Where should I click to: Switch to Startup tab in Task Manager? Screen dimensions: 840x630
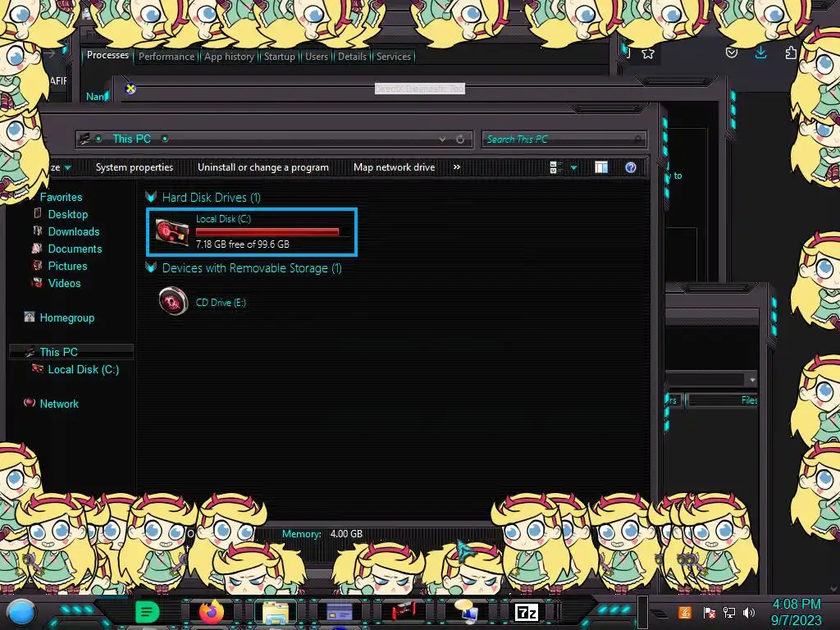coord(279,57)
